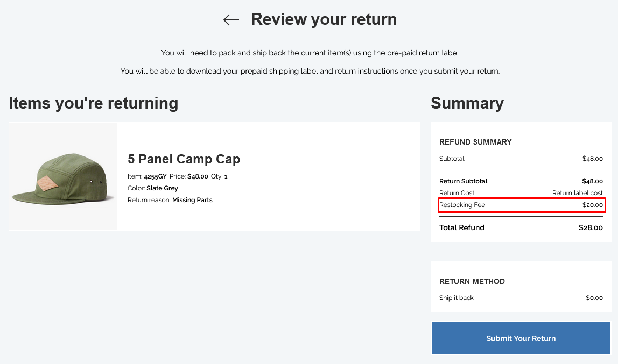This screenshot has width=618, height=364.
Task: Click the Slate Grey color text
Action: 163,188
